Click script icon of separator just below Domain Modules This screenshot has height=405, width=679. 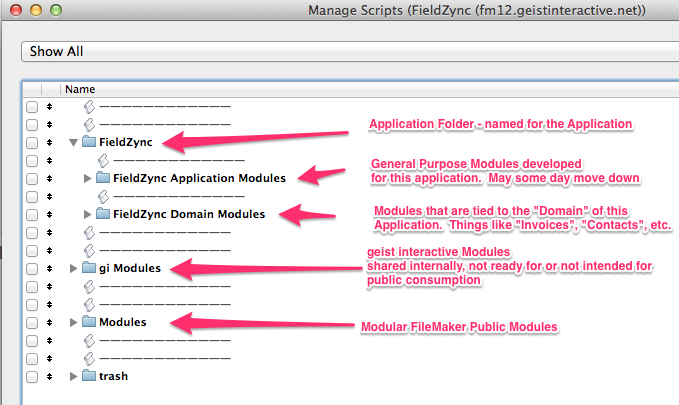89,233
